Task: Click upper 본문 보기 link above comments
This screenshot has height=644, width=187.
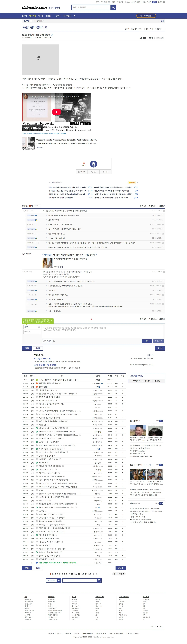Action: 143,206
